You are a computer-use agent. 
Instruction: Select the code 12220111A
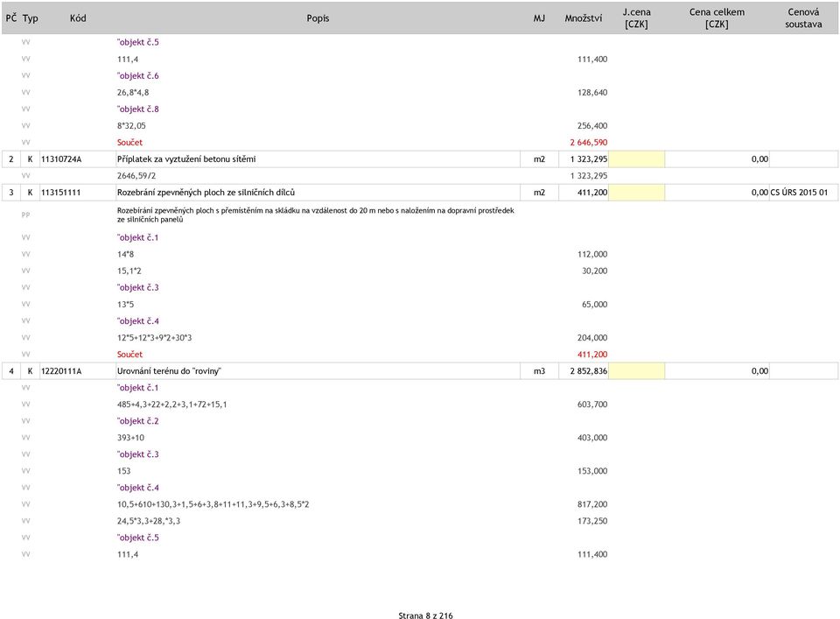coord(61,371)
